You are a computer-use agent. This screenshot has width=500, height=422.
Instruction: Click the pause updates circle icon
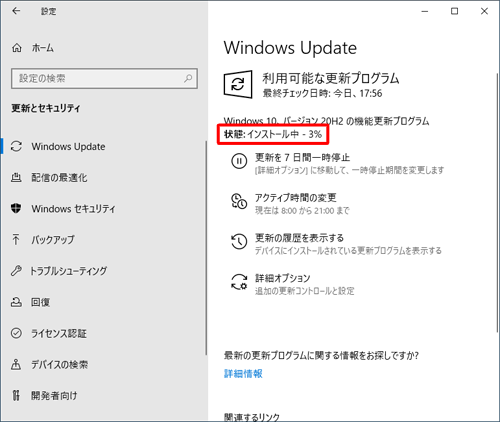(x=239, y=161)
